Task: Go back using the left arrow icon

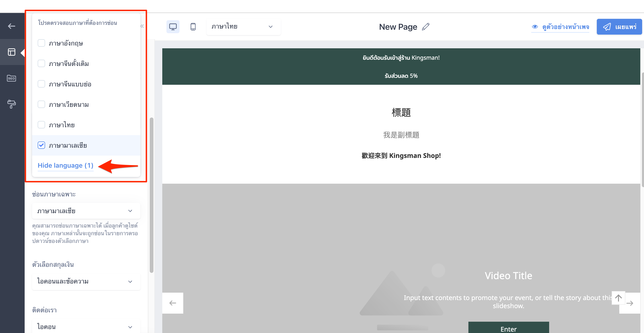Action: 11,26
